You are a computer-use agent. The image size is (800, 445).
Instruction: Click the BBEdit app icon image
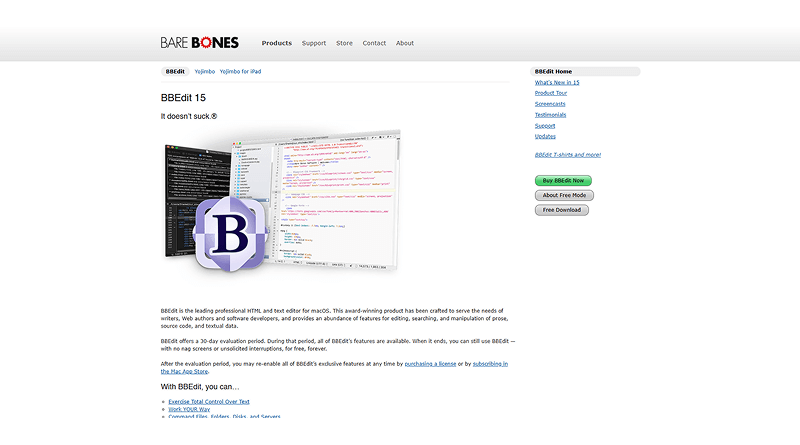coord(231,233)
